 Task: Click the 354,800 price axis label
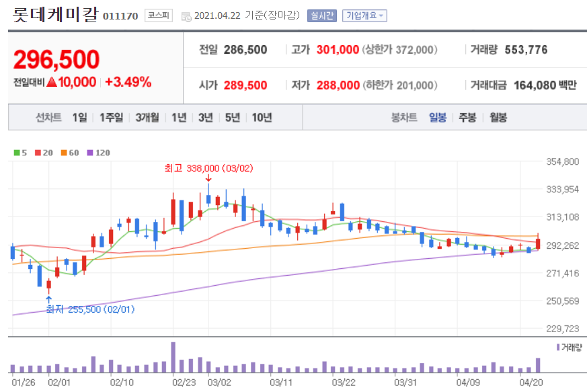pos(562,162)
